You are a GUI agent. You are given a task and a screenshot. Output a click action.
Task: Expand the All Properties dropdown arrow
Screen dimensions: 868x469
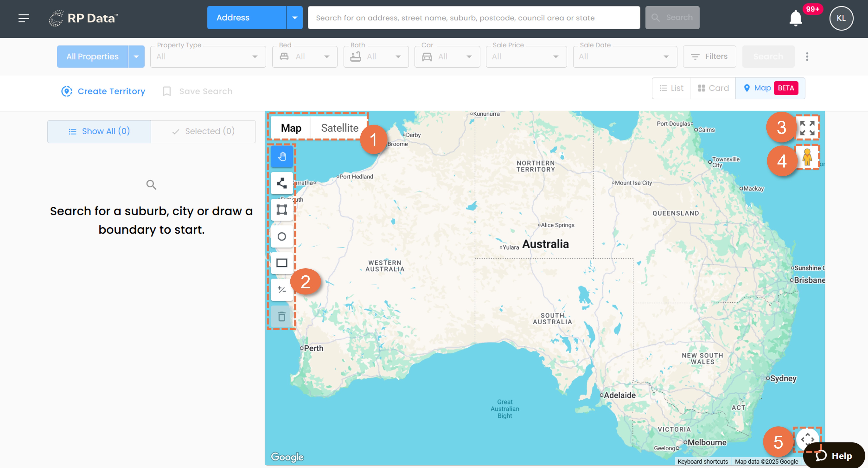(136, 57)
